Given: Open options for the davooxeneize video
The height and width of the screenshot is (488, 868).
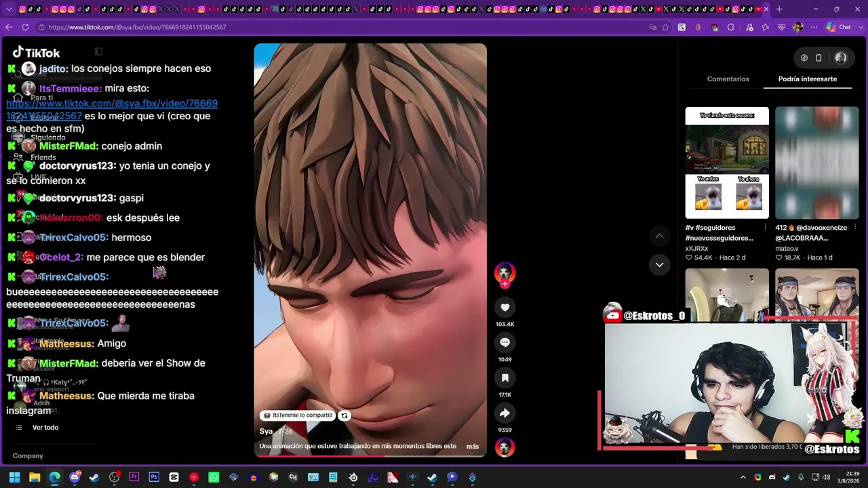Looking at the screenshot, I should click(854, 228).
